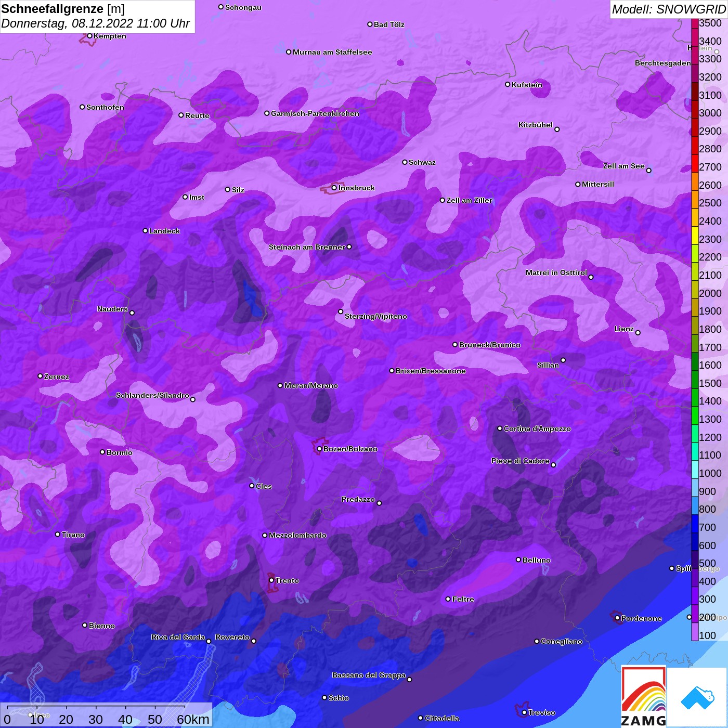This screenshot has width=728, height=728.
Task: Click the 'Modell: SNOWGRID' label
Action: click(x=669, y=9)
